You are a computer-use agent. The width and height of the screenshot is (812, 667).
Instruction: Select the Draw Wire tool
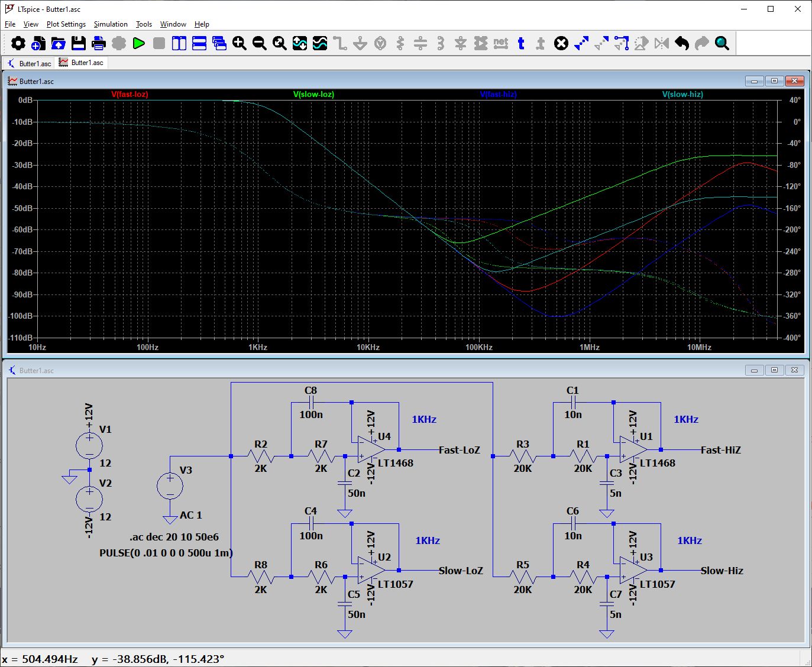click(x=340, y=43)
